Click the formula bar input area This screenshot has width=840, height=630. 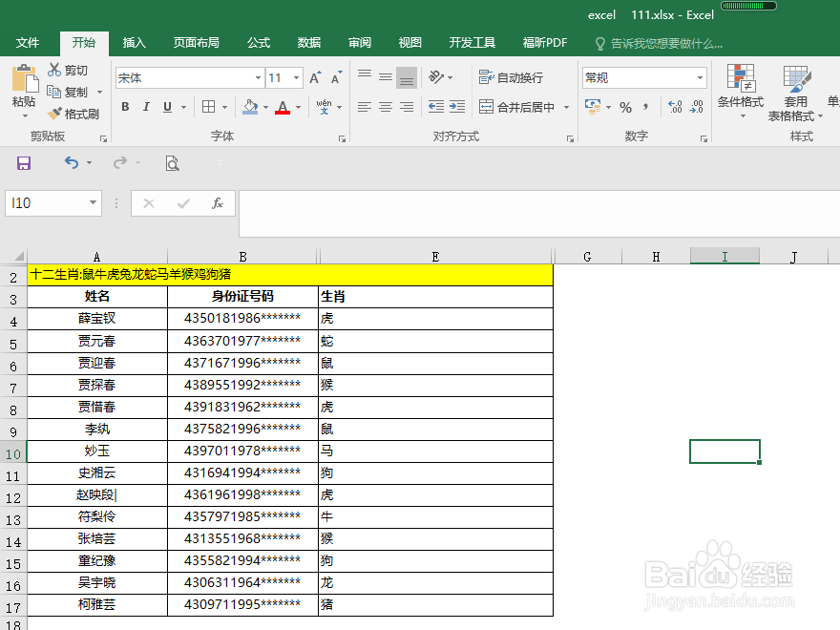click(539, 213)
